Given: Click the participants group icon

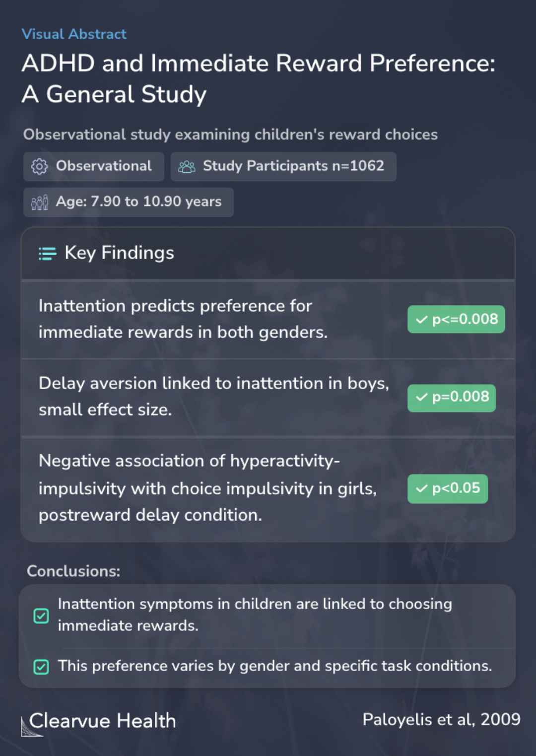Looking at the screenshot, I should [x=187, y=167].
